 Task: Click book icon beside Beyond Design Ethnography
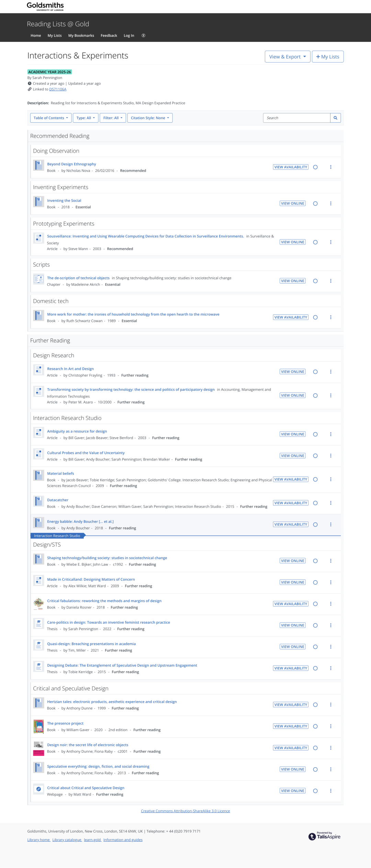coord(39,165)
